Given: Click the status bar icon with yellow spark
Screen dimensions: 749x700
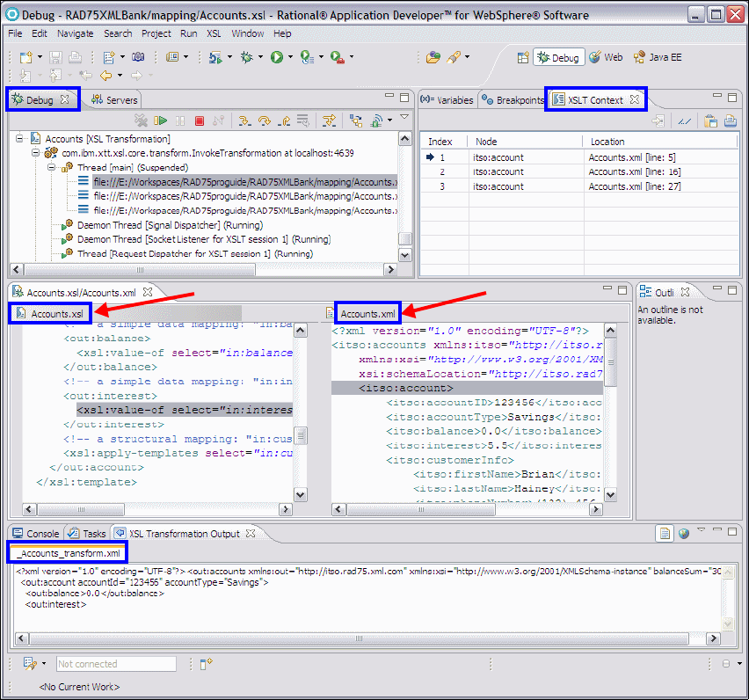Looking at the screenshot, I should 206,663.
